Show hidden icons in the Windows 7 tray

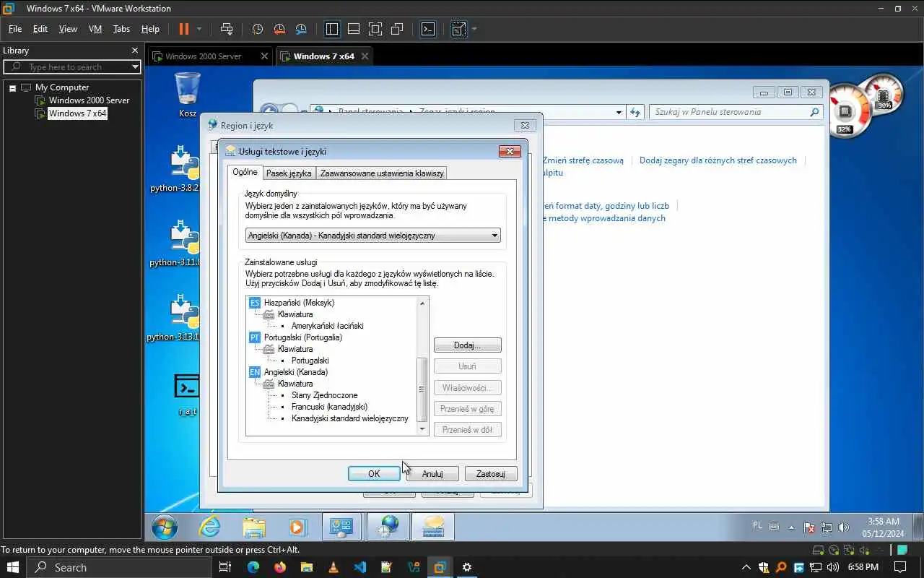(792, 527)
